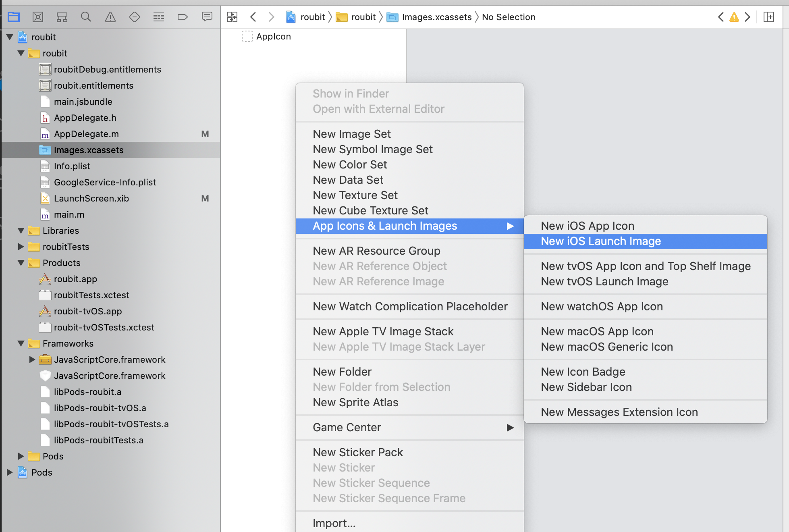Open the Find navigator magnifier icon

tap(86, 17)
